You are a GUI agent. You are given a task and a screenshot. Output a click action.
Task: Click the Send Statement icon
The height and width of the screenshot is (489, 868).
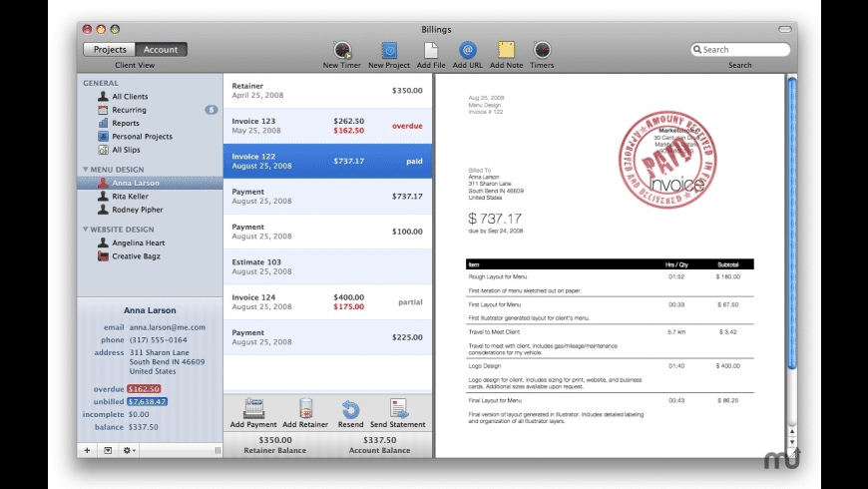398,408
